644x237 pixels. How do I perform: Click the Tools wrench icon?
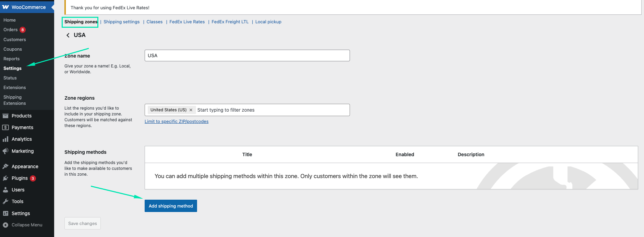[5, 201]
